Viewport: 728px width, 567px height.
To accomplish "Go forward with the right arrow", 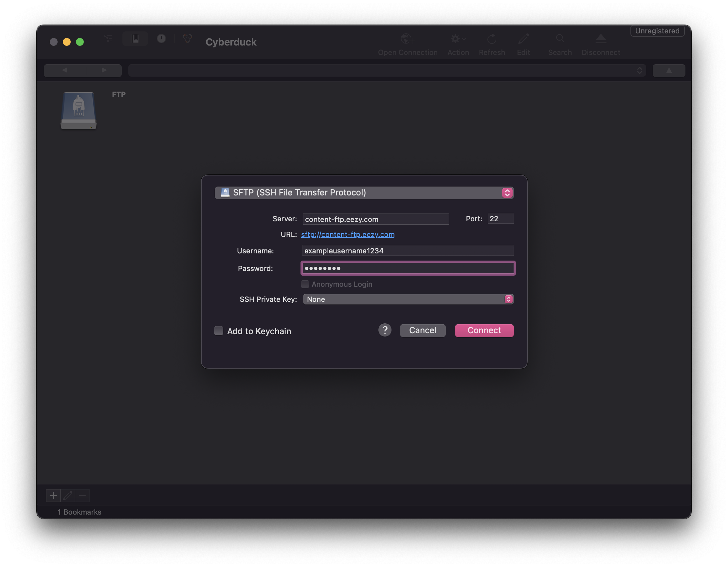I will pyautogui.click(x=104, y=70).
